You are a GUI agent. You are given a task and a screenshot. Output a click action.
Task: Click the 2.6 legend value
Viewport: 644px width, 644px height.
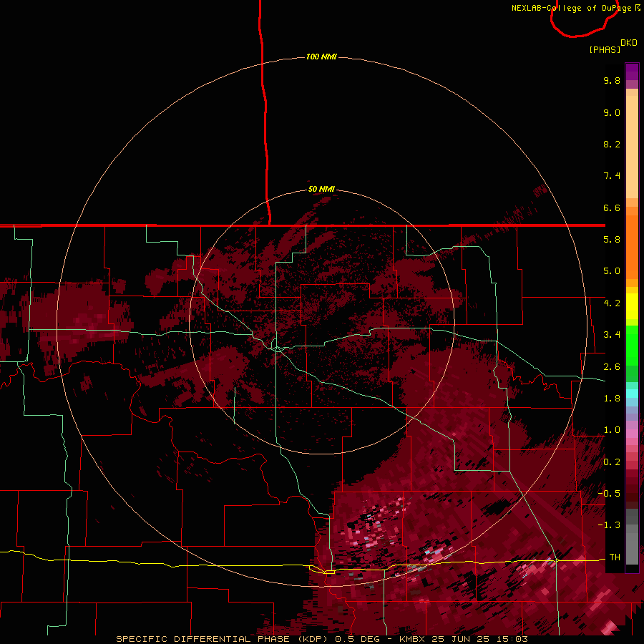point(612,367)
